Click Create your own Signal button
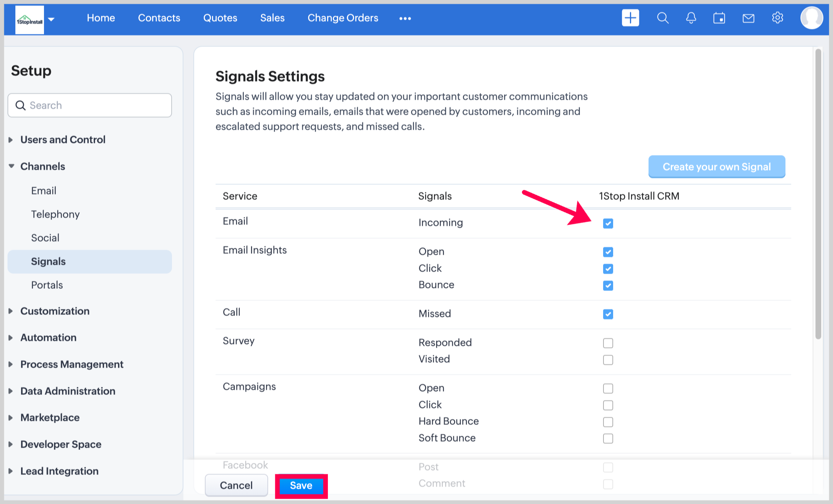The image size is (833, 504). click(716, 167)
